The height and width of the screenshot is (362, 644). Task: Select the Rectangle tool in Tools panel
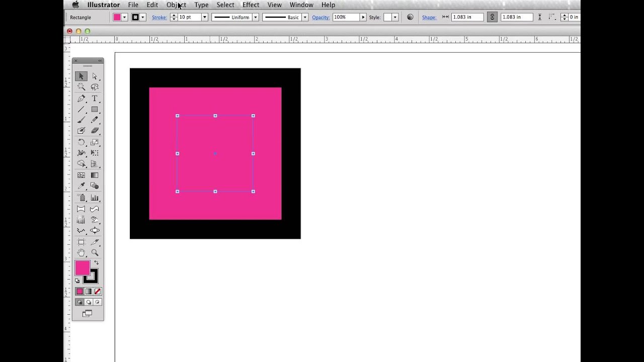[x=95, y=110]
